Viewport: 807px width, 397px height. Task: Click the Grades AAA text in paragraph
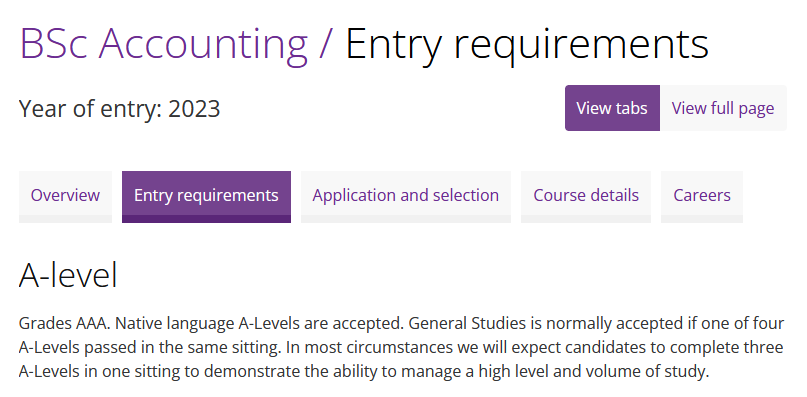click(64, 324)
